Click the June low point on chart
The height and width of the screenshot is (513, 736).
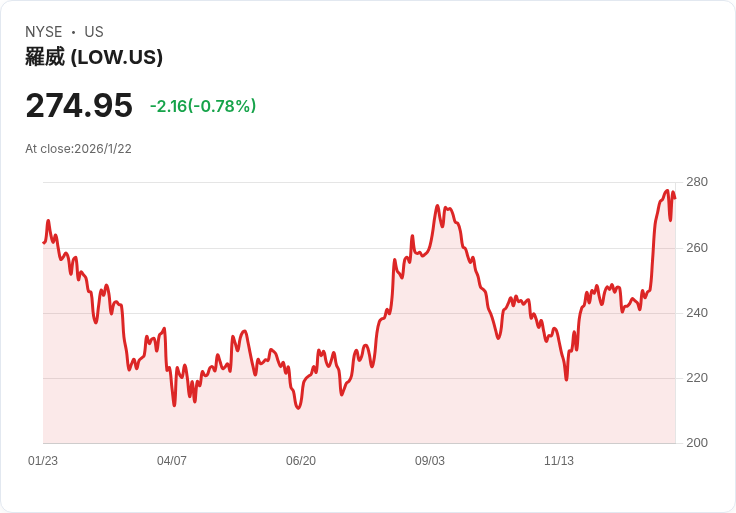298,408
